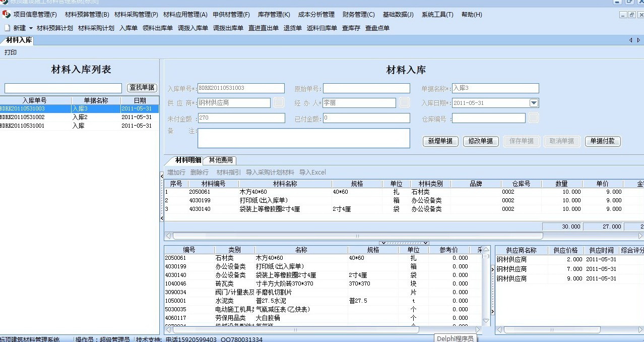Select row BDRK20110531001 in the list
This screenshot has width=644, height=342.
coord(80,126)
